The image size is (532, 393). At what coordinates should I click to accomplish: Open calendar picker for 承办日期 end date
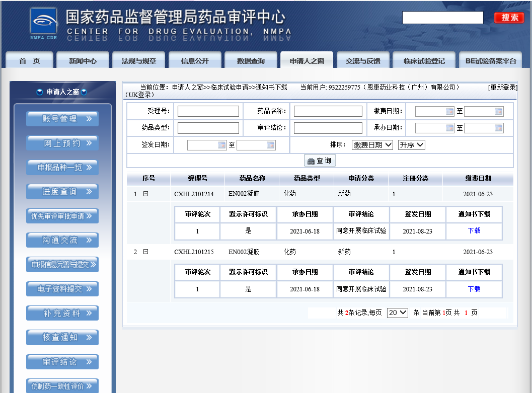click(x=498, y=128)
